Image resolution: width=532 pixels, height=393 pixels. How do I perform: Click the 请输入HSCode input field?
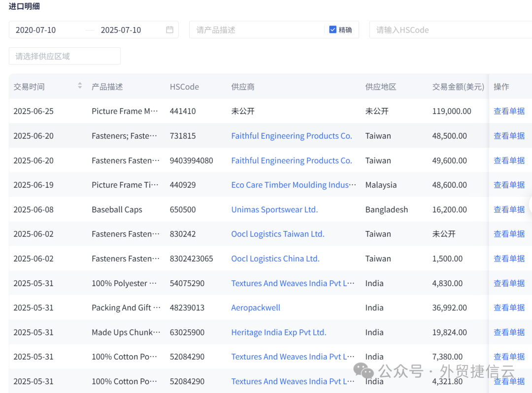[451, 30]
